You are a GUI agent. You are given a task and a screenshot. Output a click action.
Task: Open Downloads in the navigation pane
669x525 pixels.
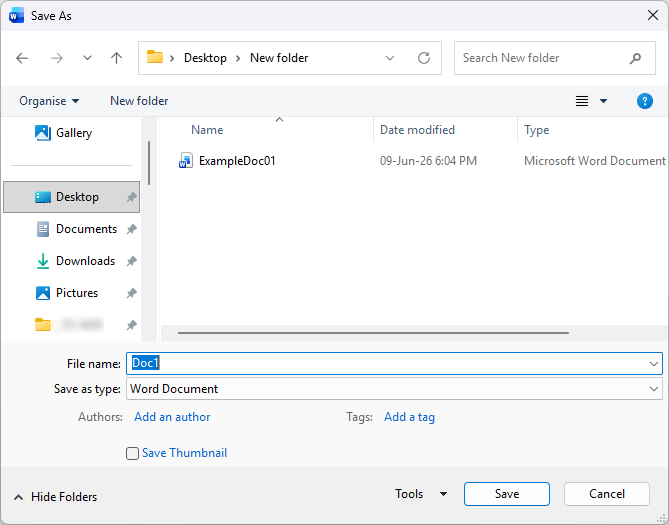[75, 261]
